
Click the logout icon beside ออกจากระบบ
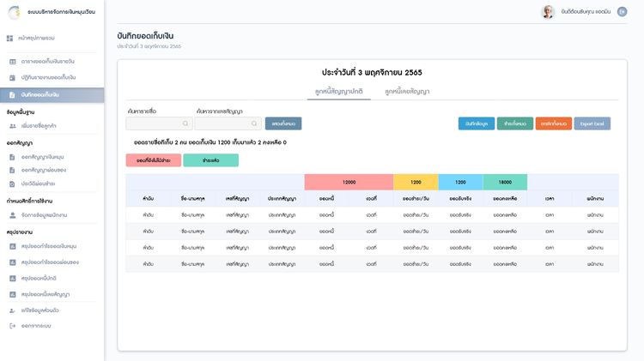point(12,326)
